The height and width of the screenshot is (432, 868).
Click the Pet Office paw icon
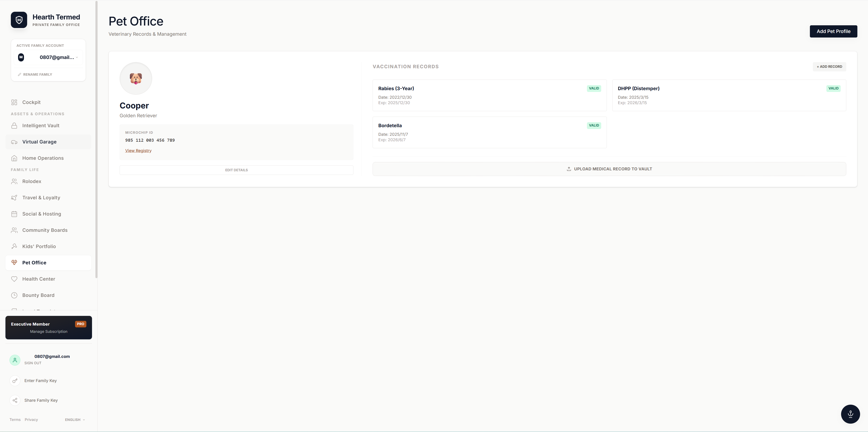tap(14, 263)
